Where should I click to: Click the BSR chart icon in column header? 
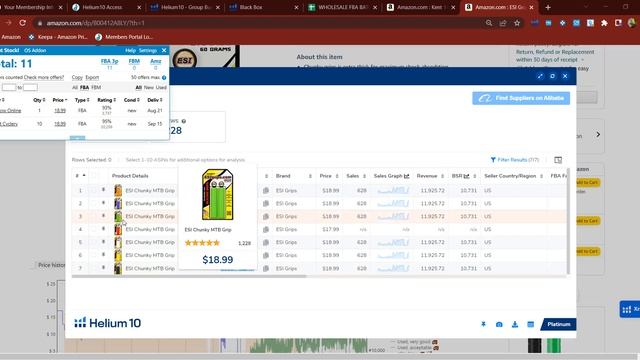pos(467,176)
